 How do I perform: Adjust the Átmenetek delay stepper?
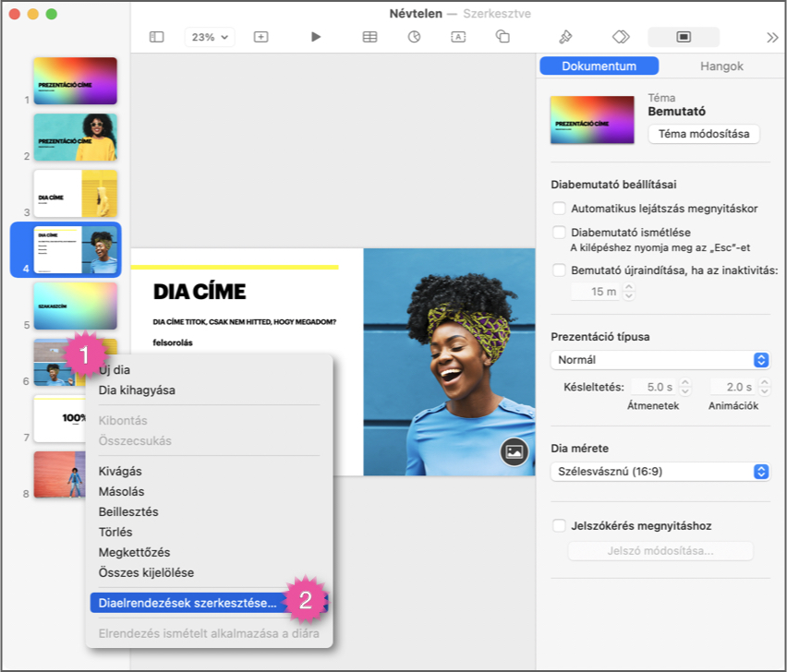point(685,387)
